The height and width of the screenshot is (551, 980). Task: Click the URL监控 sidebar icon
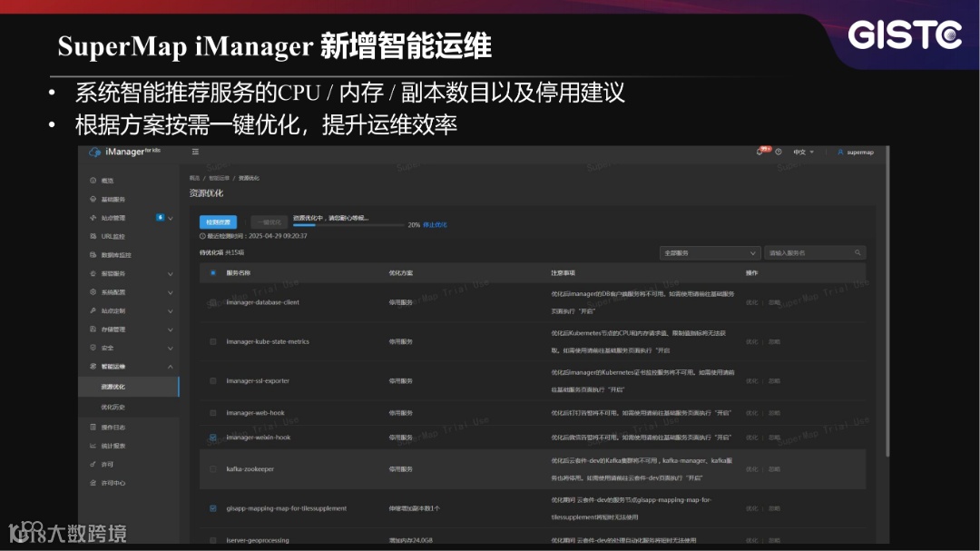click(x=93, y=236)
